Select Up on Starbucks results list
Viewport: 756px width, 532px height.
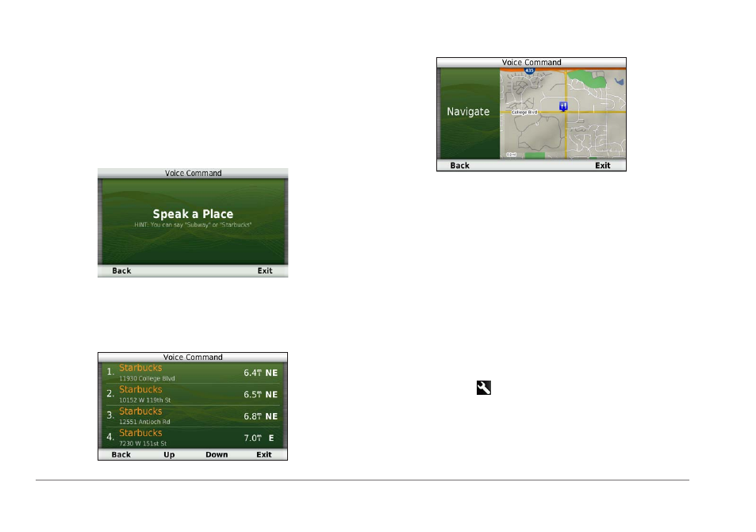(x=169, y=454)
